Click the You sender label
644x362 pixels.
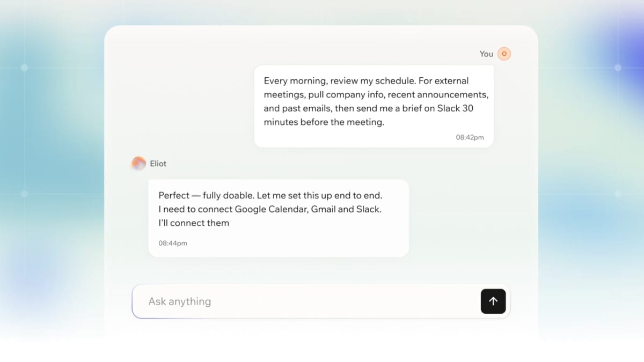tap(486, 54)
